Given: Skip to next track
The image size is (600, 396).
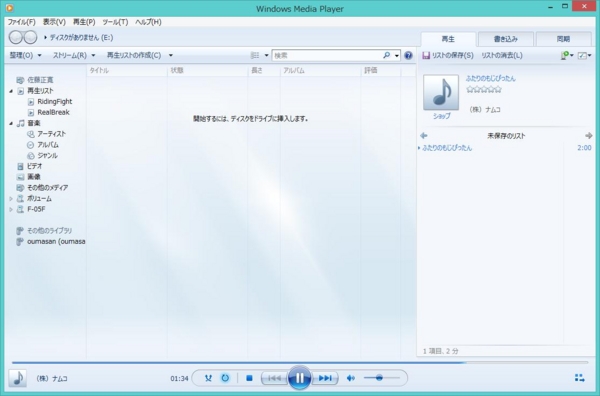Looking at the screenshot, I should click(325, 378).
